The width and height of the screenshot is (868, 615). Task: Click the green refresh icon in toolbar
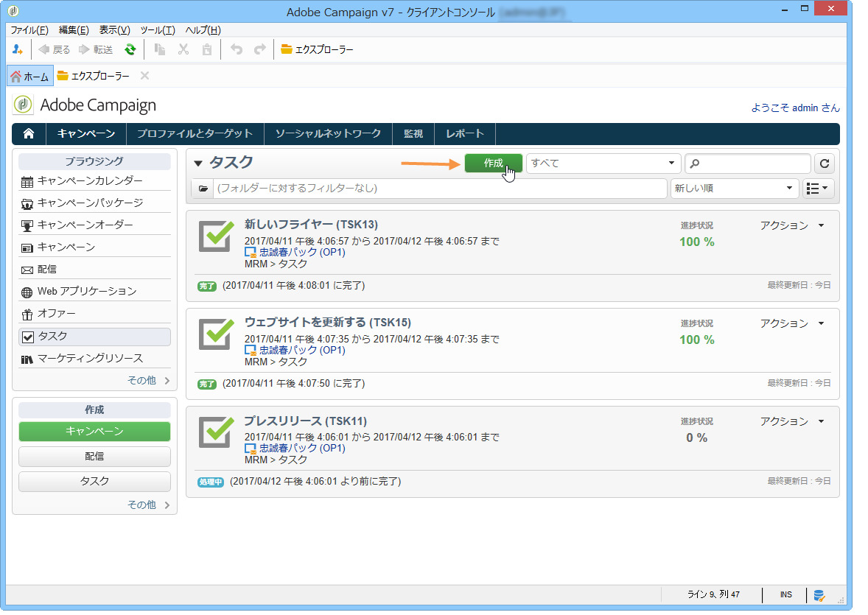coord(130,50)
